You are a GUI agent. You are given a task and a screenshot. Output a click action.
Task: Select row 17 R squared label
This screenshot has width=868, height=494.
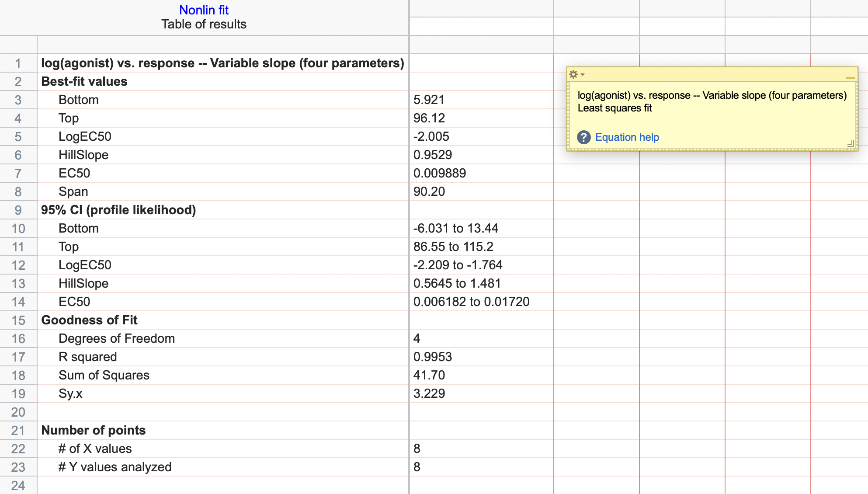(87, 357)
